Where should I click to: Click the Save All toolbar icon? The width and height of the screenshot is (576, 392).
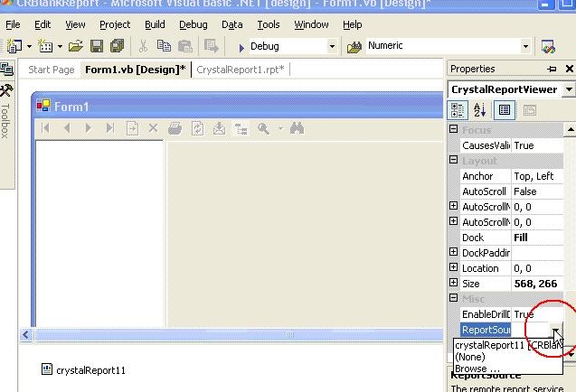(117, 46)
